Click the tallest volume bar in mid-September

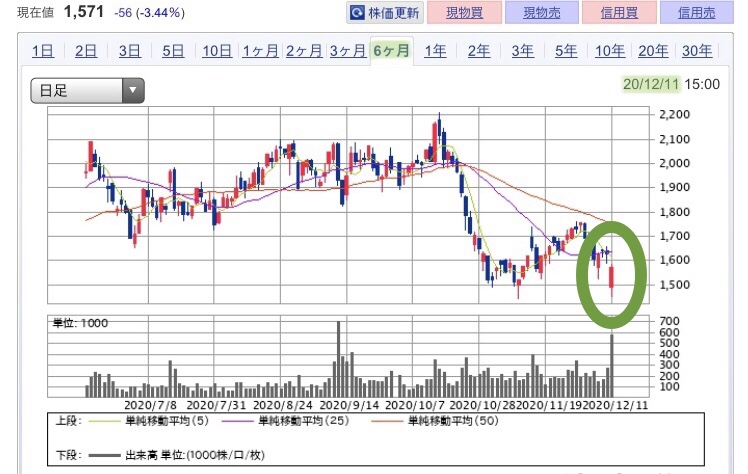point(339,359)
